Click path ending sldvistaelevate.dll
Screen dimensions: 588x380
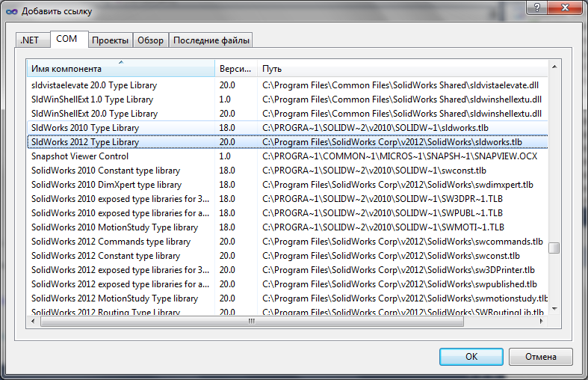tap(400, 85)
